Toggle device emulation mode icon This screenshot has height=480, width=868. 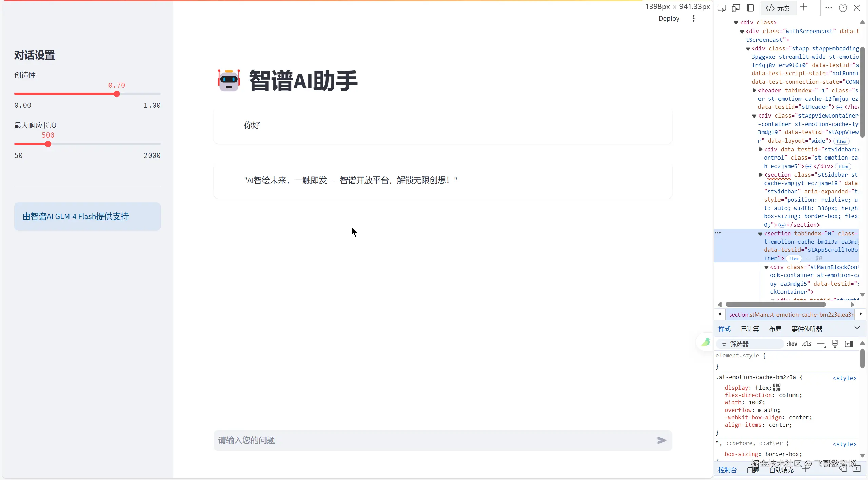point(736,8)
